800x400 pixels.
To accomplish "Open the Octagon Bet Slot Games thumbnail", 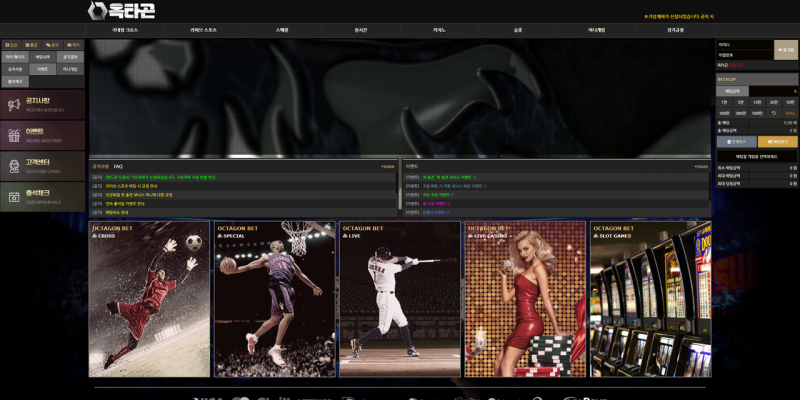I will click(x=650, y=299).
